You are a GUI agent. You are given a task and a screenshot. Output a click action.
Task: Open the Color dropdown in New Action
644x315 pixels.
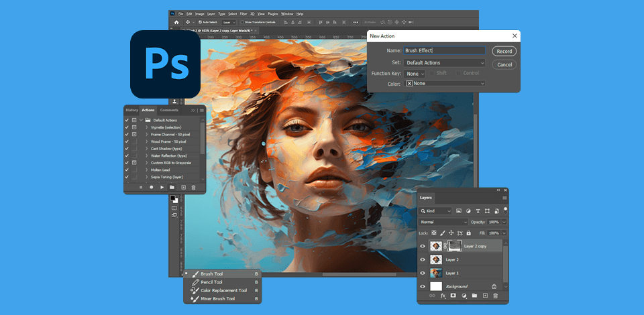pyautogui.click(x=444, y=83)
